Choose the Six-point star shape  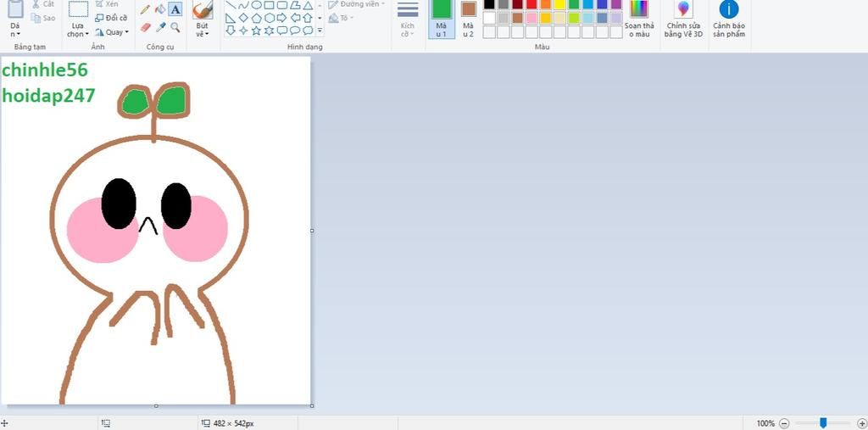pos(269,31)
